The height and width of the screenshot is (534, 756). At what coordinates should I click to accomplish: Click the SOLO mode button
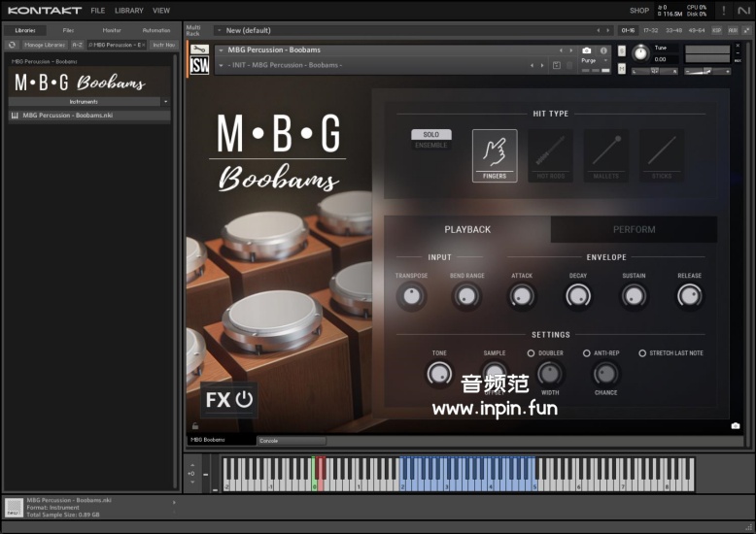[x=430, y=135]
